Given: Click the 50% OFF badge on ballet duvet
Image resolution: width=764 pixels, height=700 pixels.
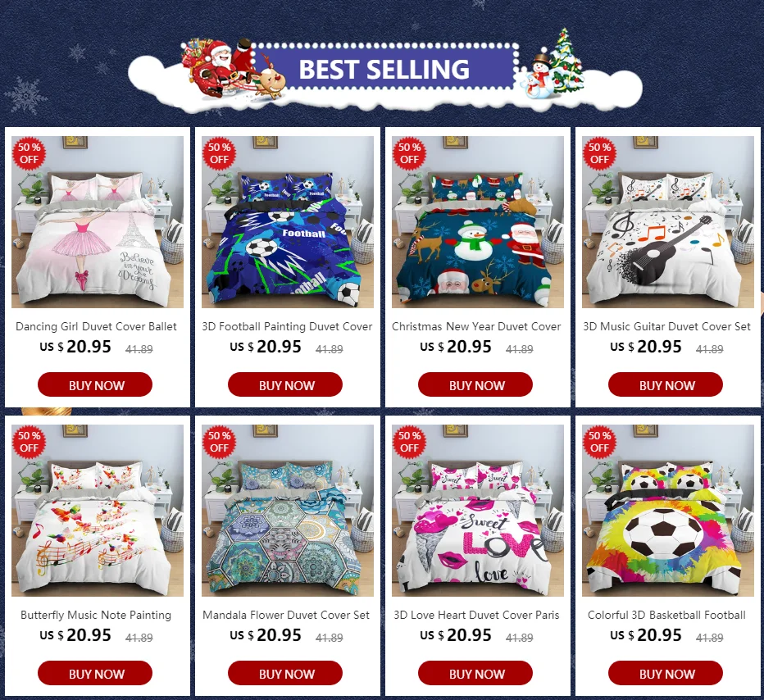Looking at the screenshot, I should (29, 153).
